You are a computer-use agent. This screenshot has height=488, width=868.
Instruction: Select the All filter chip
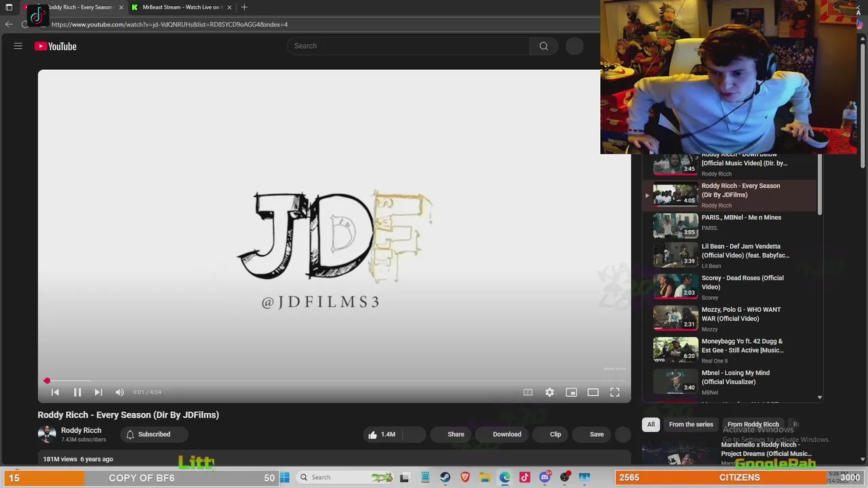point(651,424)
